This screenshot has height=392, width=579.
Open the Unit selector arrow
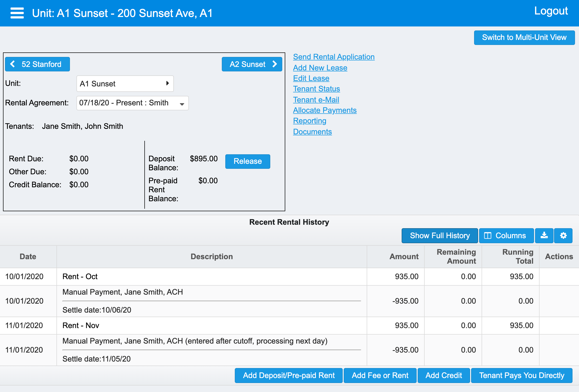[x=167, y=84]
